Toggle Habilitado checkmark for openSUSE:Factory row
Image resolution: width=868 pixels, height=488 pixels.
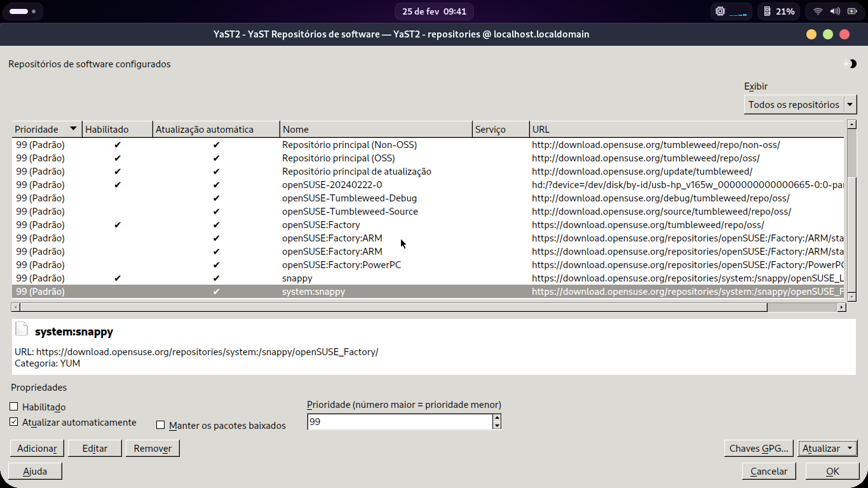tap(118, 225)
